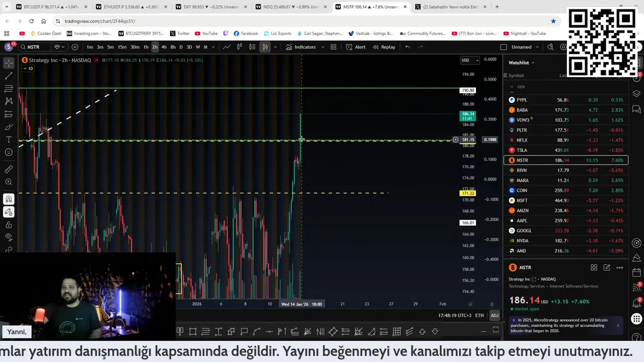This screenshot has width=644, height=362.
Task: Toggle lock all drawings
Action: (x=9, y=225)
